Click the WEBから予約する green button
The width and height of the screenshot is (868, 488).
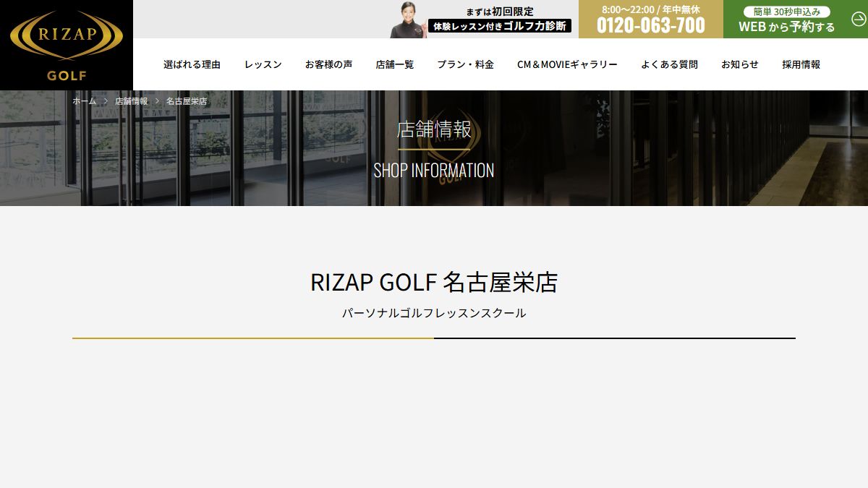[x=796, y=20]
